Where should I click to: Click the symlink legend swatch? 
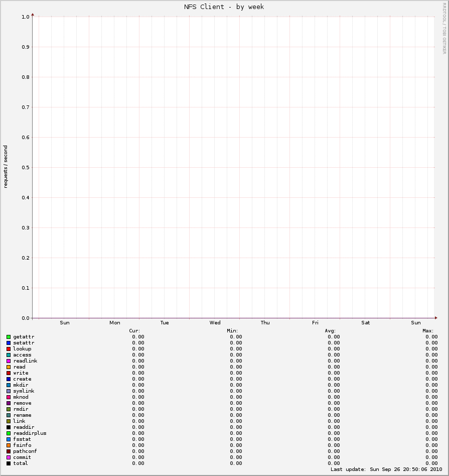(9, 391)
